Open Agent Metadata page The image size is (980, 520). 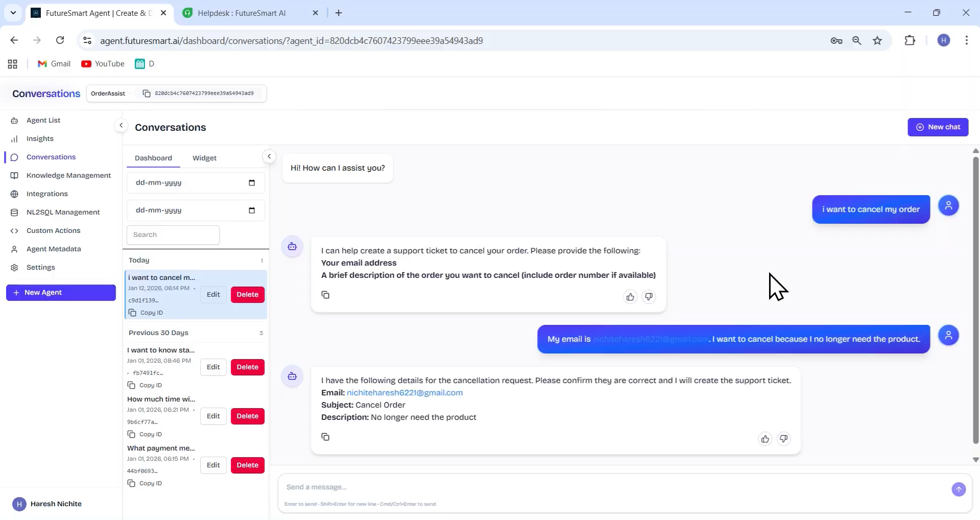54,249
